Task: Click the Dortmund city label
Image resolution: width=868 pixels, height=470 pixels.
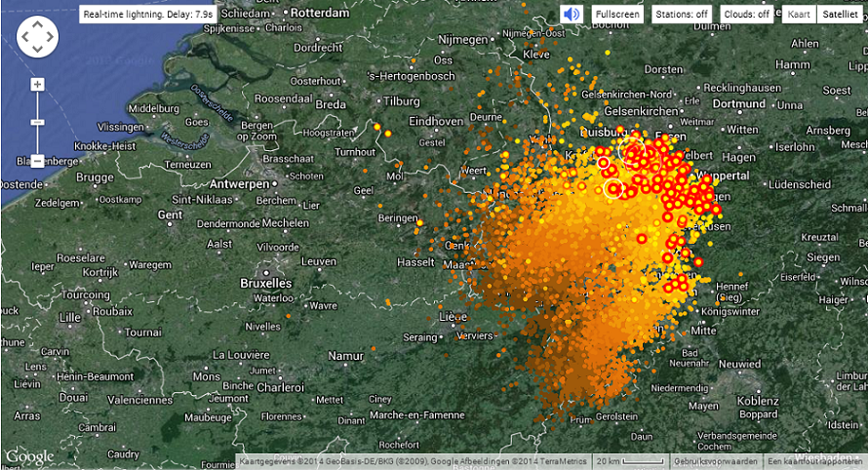Action: click(x=739, y=103)
